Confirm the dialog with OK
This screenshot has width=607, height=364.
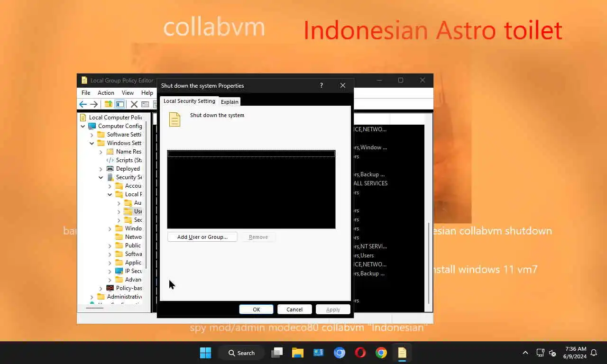(x=257, y=309)
